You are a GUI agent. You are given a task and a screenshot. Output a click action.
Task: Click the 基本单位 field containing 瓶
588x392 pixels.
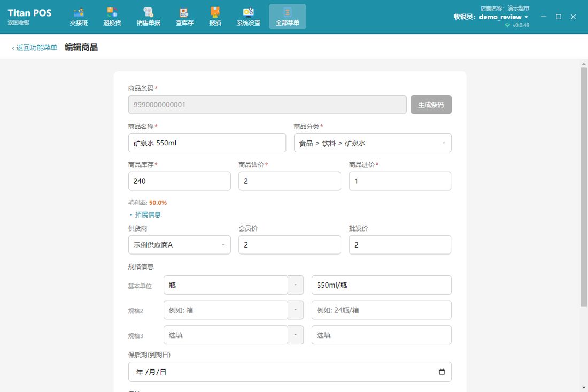[x=226, y=285]
